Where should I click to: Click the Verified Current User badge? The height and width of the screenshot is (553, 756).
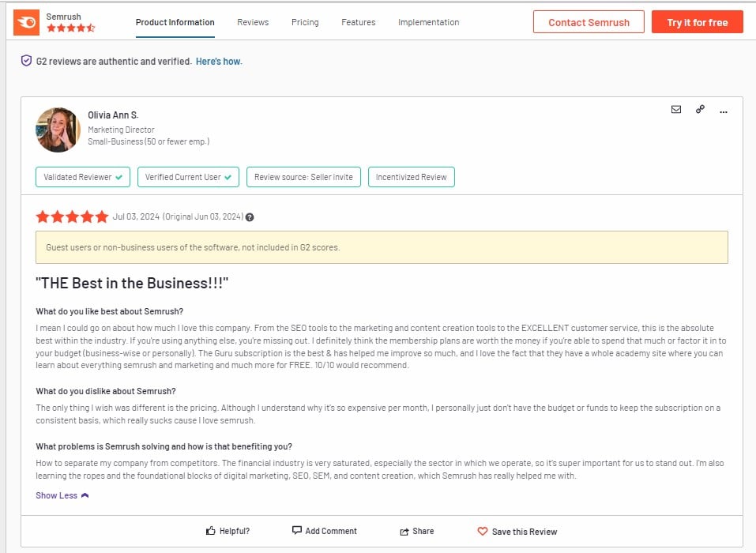pos(188,177)
